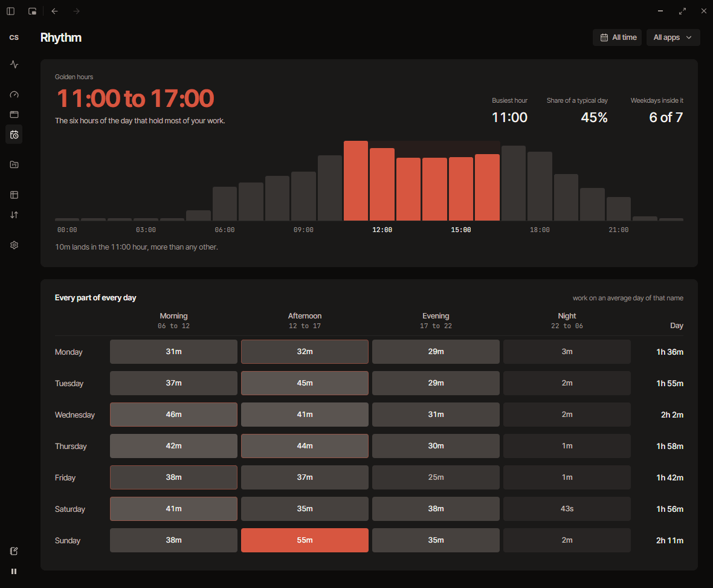Viewport: 713px width, 588px height.
Task: Click the Sunday total 2h 11m
Action: pyautogui.click(x=669, y=540)
